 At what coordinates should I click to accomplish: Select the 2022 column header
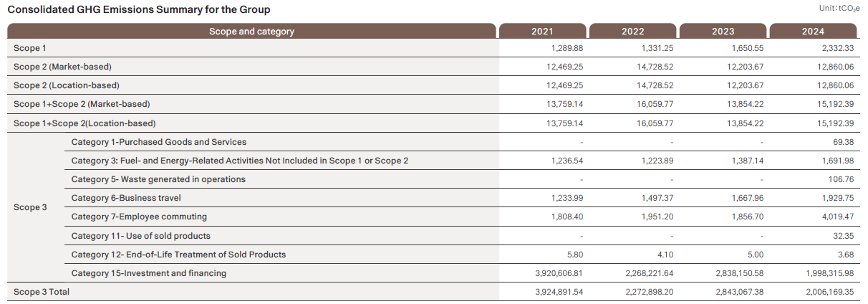[633, 32]
